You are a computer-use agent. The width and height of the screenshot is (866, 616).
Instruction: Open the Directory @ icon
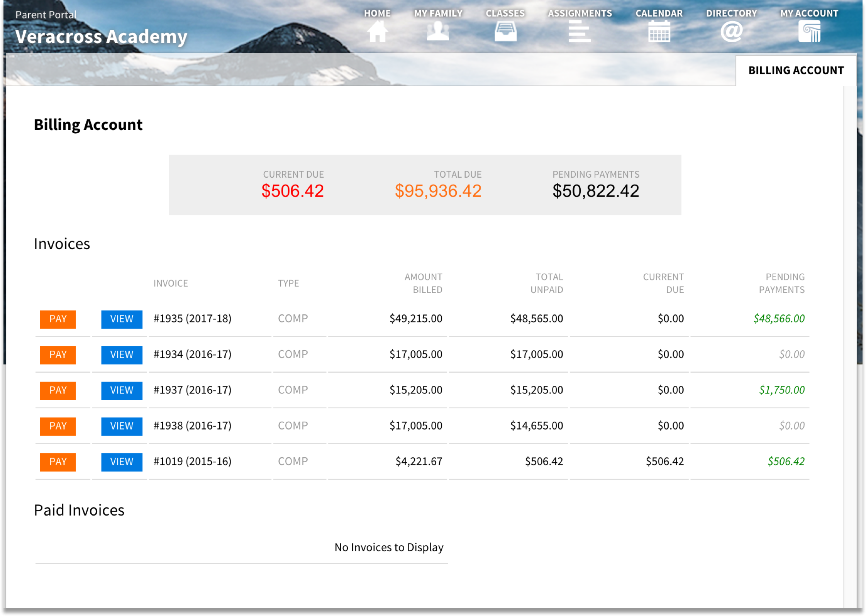click(731, 32)
